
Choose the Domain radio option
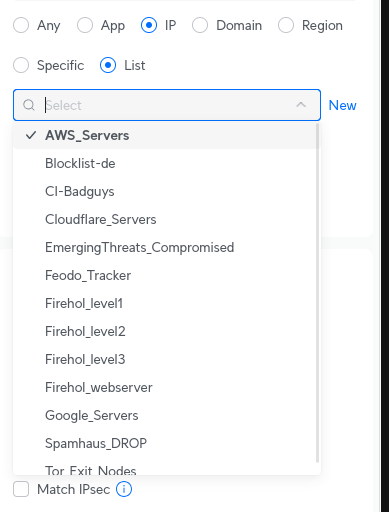[200, 25]
